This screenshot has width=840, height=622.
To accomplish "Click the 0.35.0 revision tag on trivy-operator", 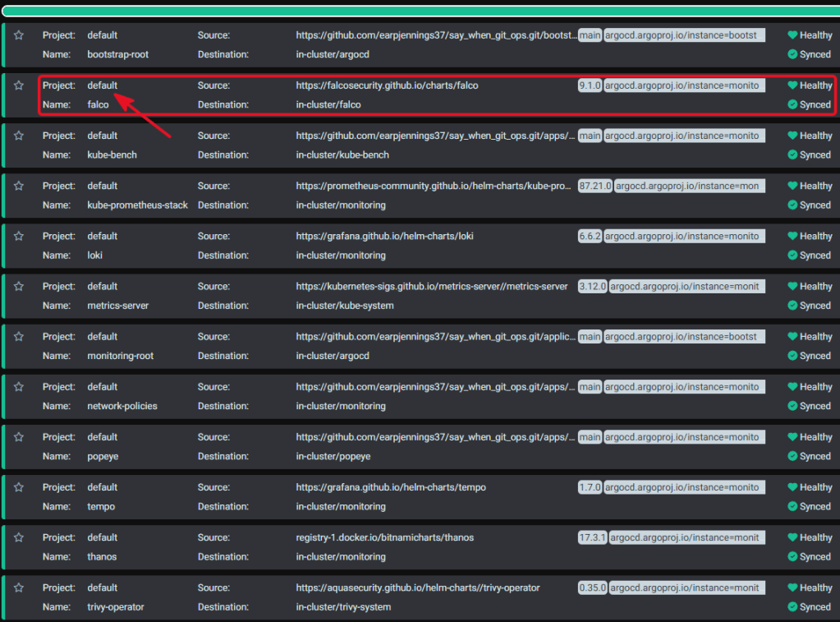I will [x=592, y=587].
